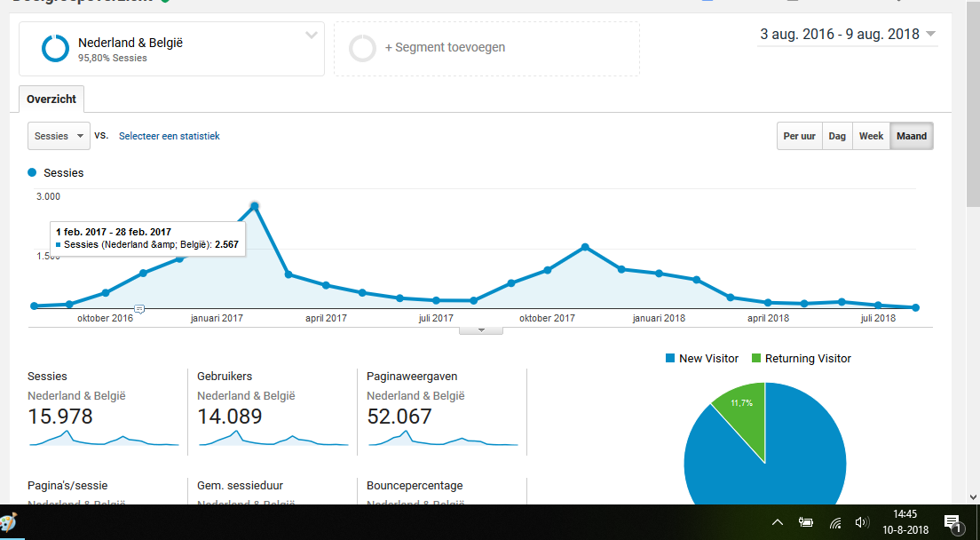Open the notification center icon
Viewport: 980px width, 540px height.
coord(953,524)
